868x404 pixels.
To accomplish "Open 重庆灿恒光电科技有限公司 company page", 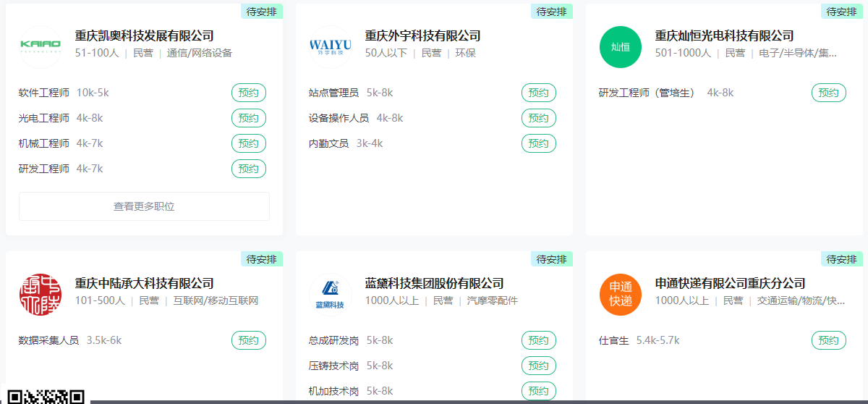I will [724, 35].
